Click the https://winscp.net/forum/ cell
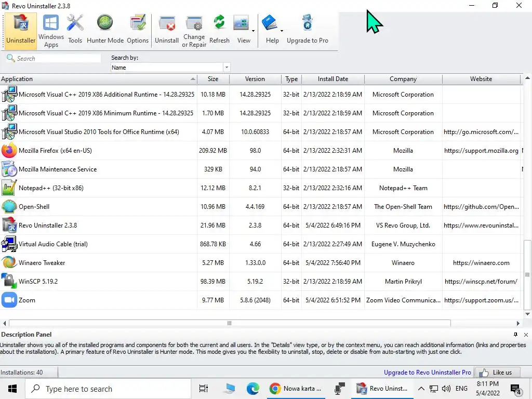This screenshot has width=532, height=399. tap(481, 281)
